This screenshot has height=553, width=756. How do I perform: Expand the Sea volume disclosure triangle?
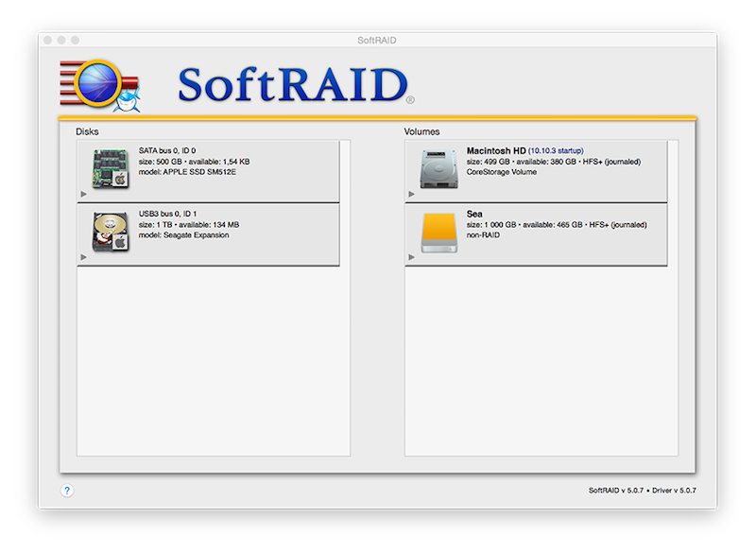click(412, 257)
